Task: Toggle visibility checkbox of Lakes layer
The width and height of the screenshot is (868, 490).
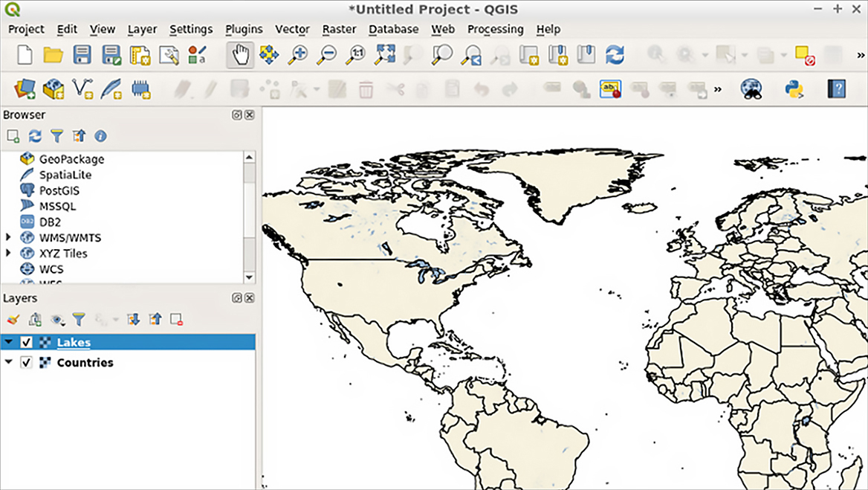Action: 26,342
